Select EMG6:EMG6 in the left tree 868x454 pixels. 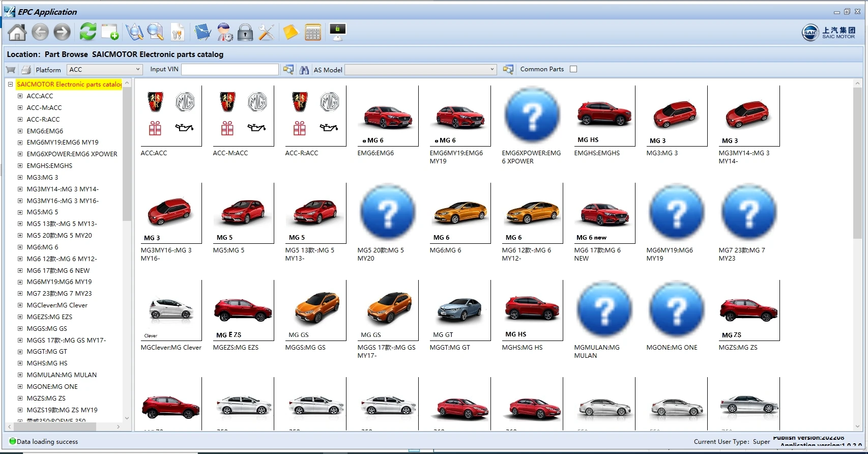(x=45, y=131)
